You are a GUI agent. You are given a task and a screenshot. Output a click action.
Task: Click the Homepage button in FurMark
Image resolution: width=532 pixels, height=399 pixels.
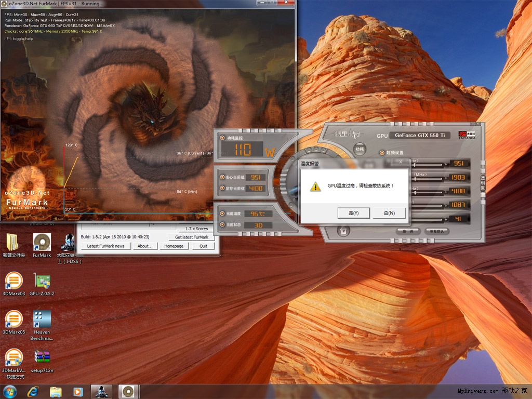pos(174,246)
